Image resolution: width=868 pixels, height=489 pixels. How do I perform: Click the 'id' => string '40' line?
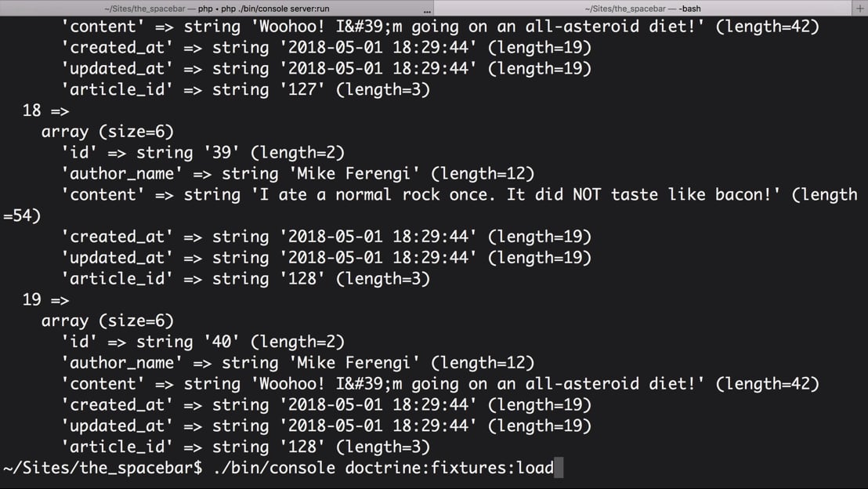203,342
